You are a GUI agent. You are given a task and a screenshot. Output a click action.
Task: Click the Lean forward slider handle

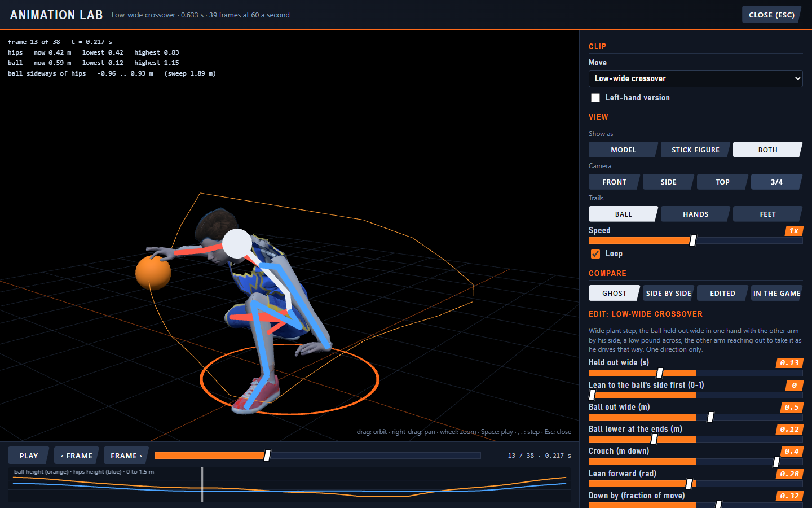pyautogui.click(x=689, y=484)
